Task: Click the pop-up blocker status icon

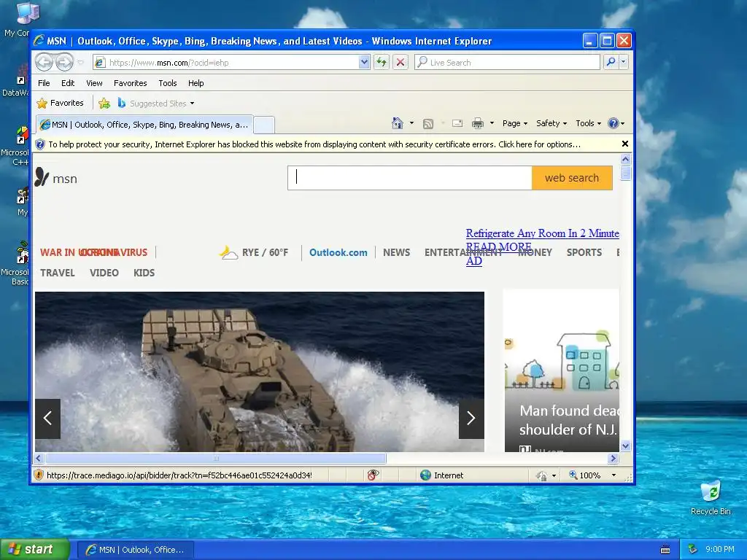Action: point(373,475)
